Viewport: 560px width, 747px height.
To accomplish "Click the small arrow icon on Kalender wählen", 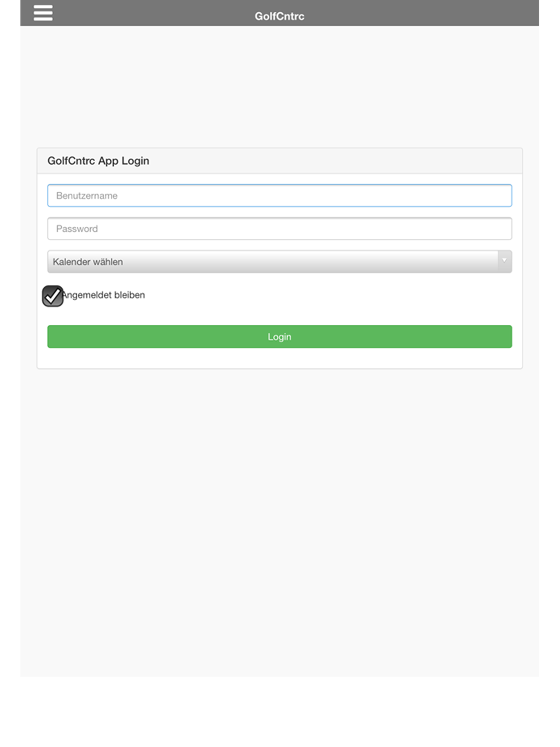I will (x=504, y=261).
